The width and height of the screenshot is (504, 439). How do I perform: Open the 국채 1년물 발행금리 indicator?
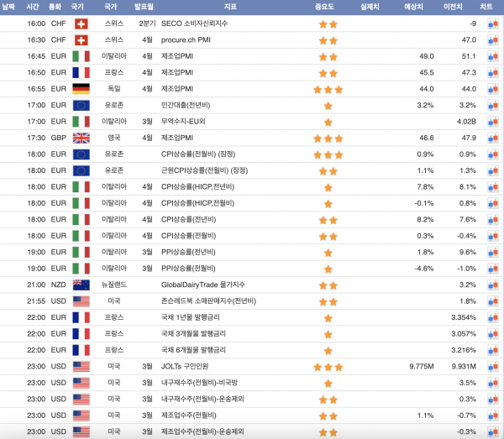tap(193, 318)
